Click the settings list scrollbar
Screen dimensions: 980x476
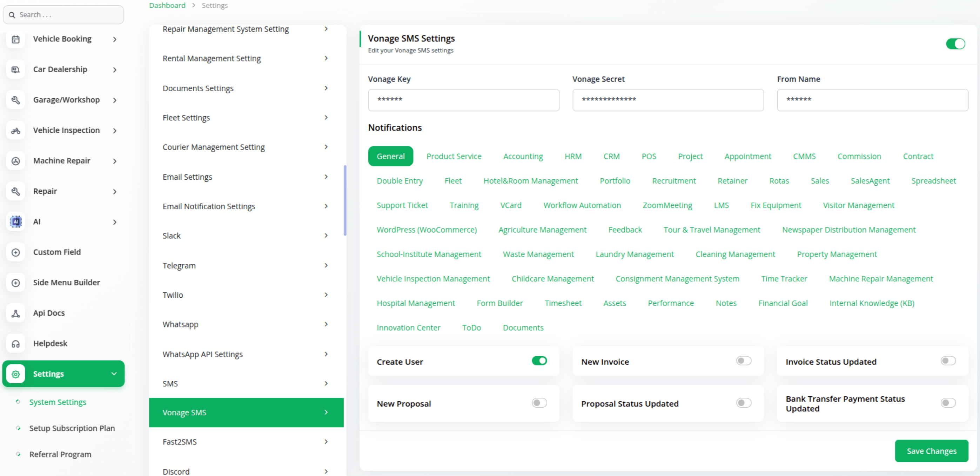pos(345,200)
